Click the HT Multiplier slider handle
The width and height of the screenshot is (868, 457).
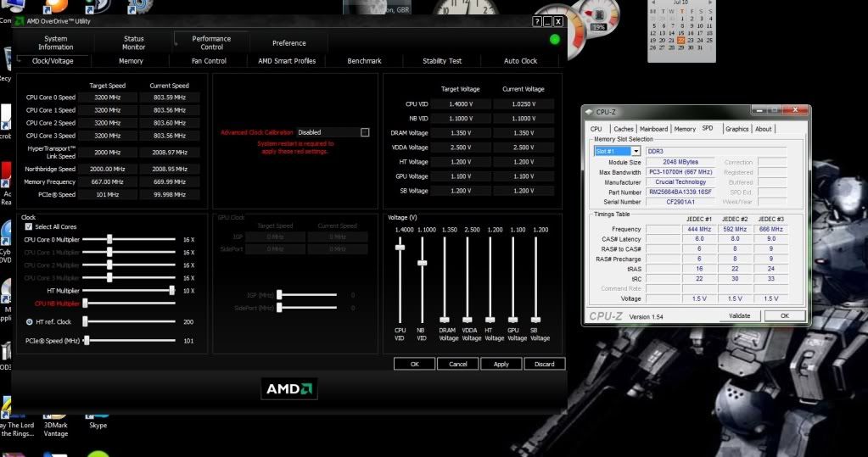(172, 291)
